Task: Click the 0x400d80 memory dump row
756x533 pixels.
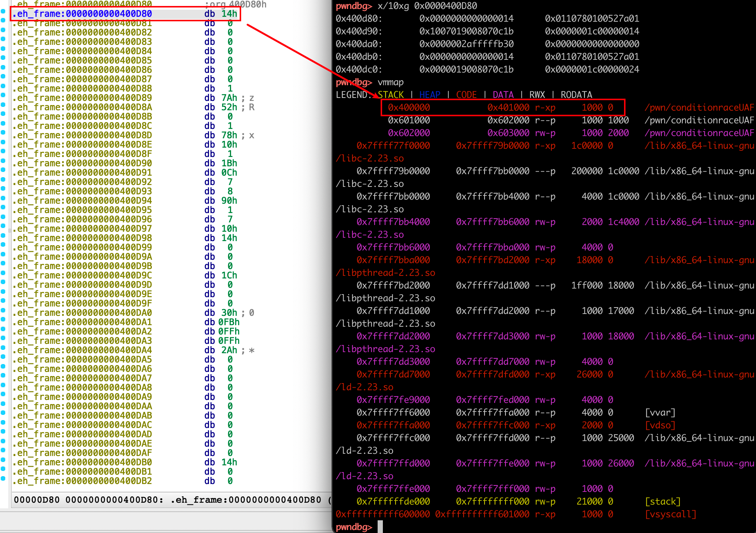Action: pos(488,19)
